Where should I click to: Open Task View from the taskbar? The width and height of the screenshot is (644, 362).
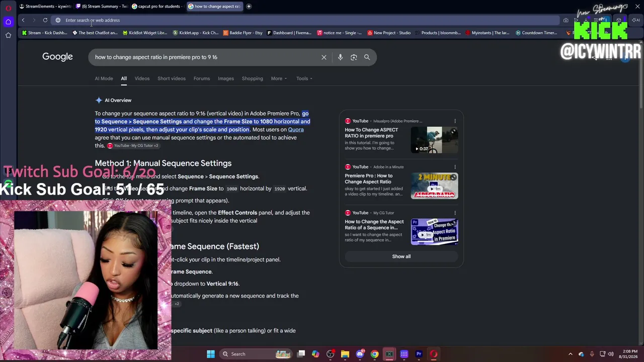tap(301, 354)
